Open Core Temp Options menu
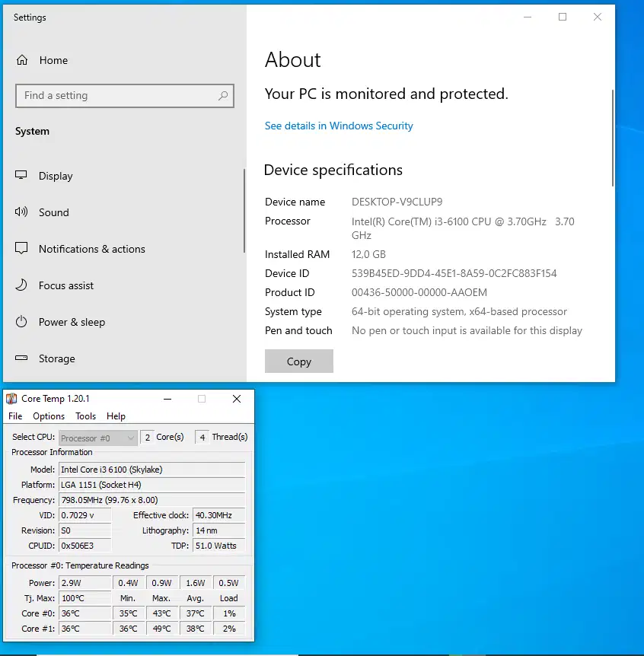Screen dimensions: 644x656 [49, 416]
